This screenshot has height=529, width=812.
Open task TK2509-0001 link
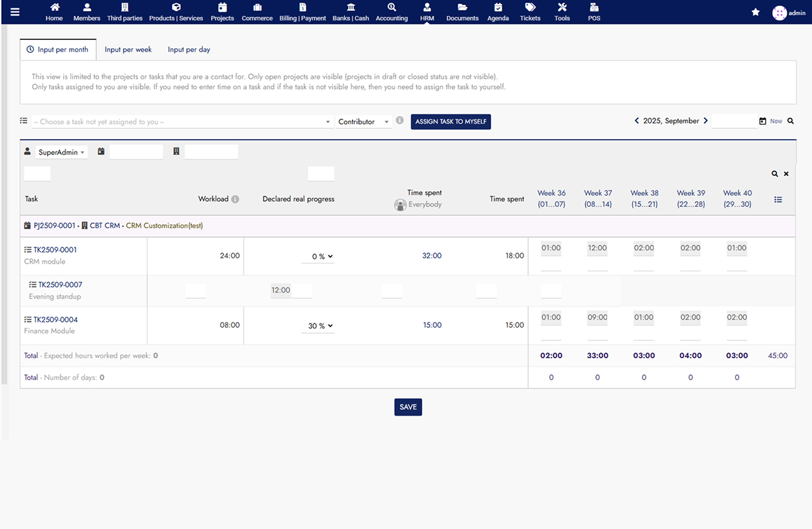[x=55, y=250]
